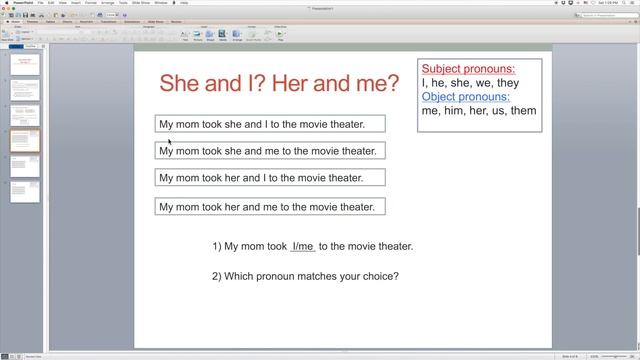Select slide 2 thumbnail

[x=25, y=90]
